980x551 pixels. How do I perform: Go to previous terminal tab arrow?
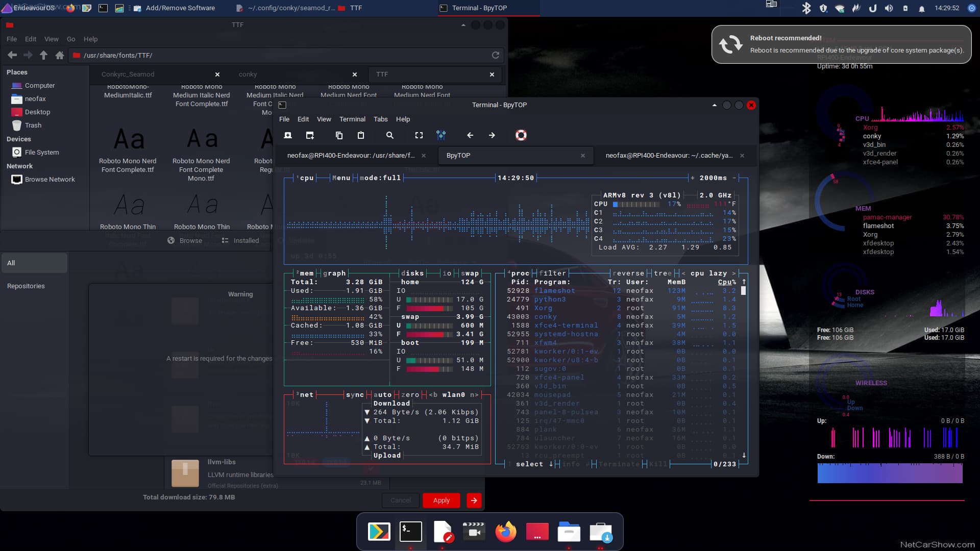pyautogui.click(x=470, y=135)
